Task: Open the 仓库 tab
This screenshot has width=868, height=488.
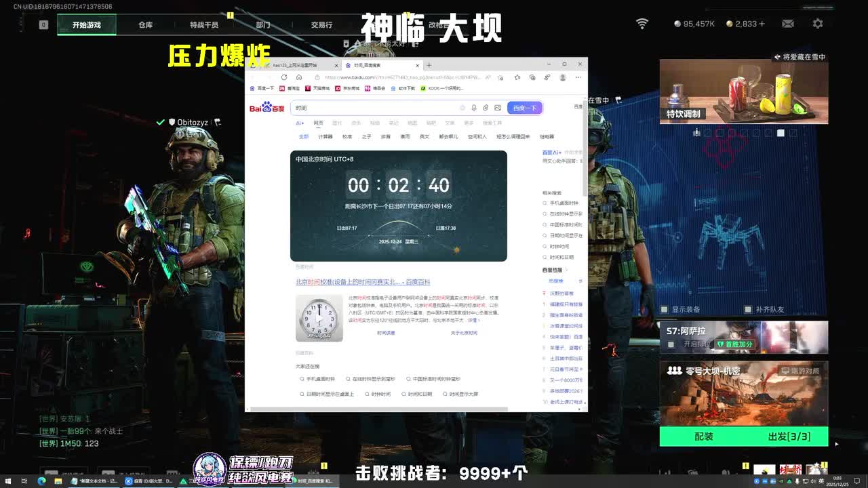Action: coord(145,24)
